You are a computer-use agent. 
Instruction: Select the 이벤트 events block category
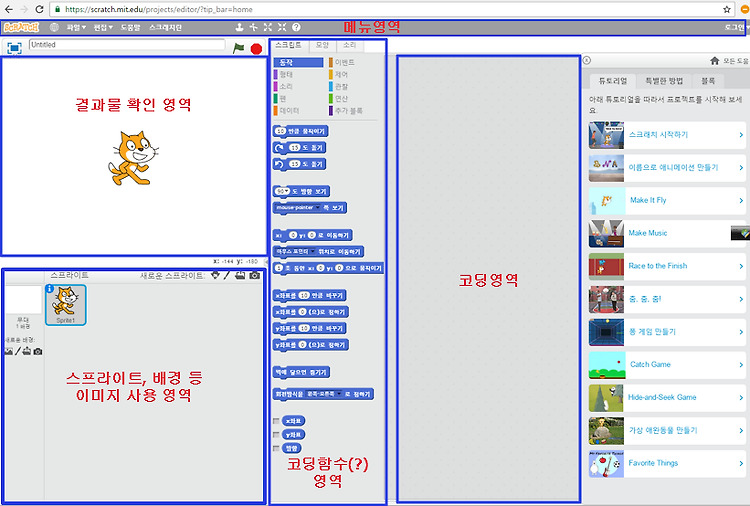tap(344, 62)
